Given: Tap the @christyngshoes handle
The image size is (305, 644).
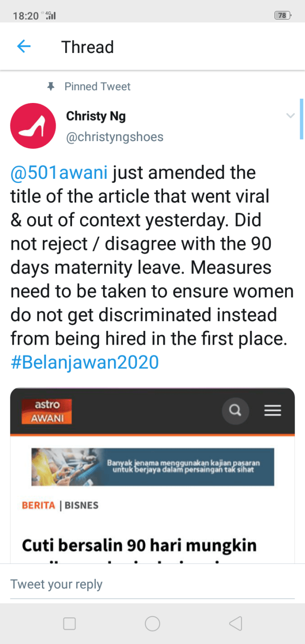Looking at the screenshot, I should click(x=114, y=137).
